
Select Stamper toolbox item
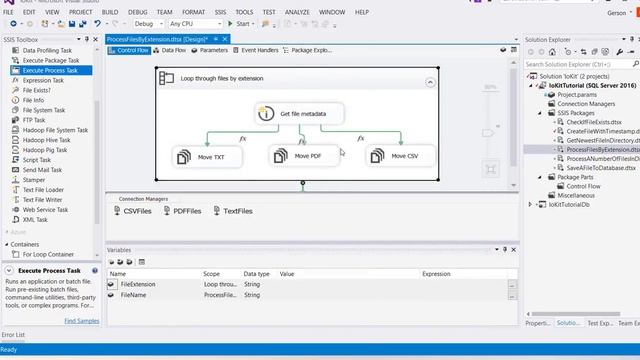click(x=34, y=180)
